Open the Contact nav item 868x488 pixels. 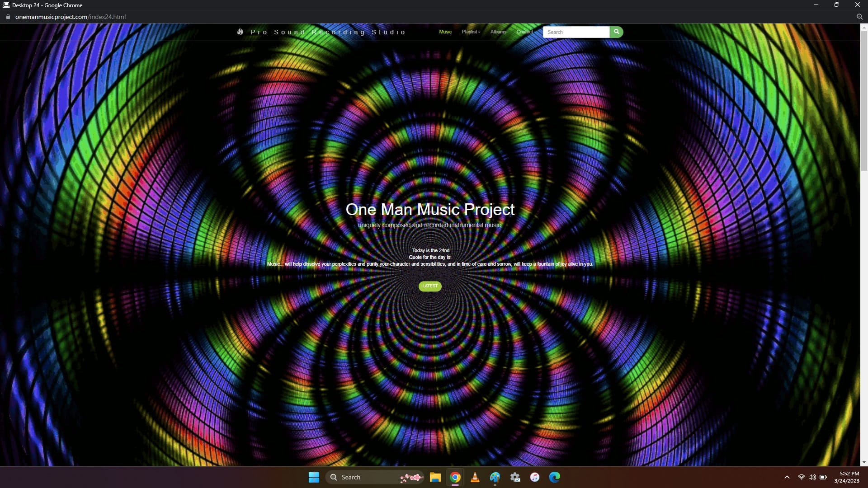click(x=524, y=32)
